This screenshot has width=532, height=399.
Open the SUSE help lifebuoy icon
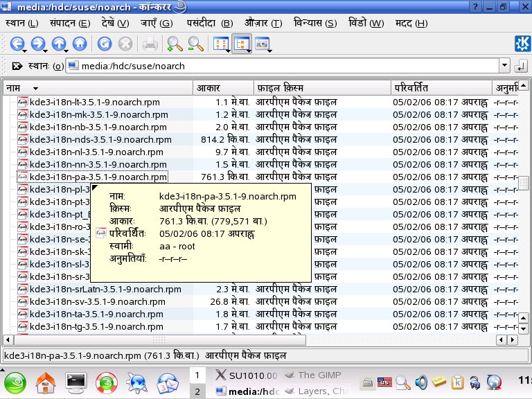click(107, 383)
